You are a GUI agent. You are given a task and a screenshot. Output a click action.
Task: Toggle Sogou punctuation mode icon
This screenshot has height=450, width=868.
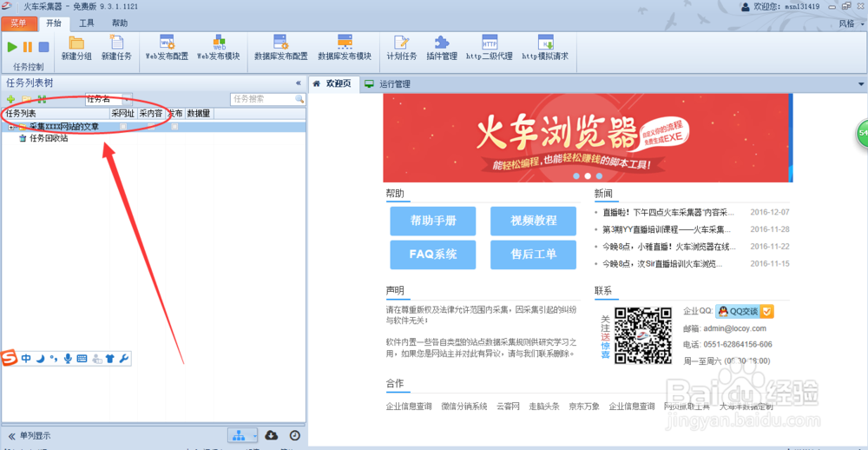[x=54, y=359]
